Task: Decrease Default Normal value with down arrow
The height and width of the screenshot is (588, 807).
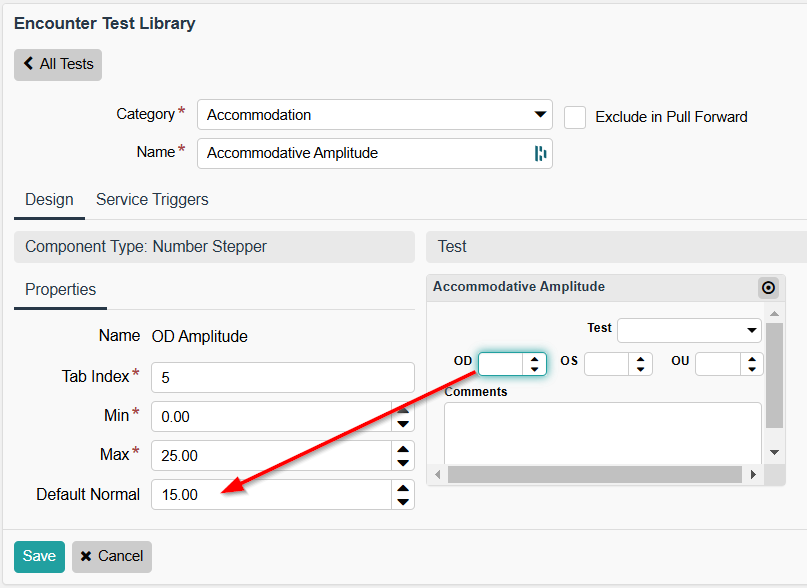Action: (403, 502)
